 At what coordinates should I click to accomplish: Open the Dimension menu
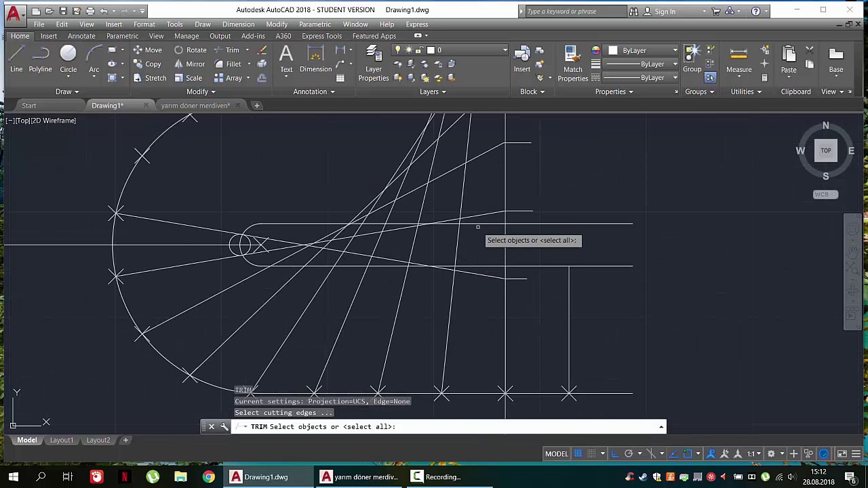click(x=238, y=24)
